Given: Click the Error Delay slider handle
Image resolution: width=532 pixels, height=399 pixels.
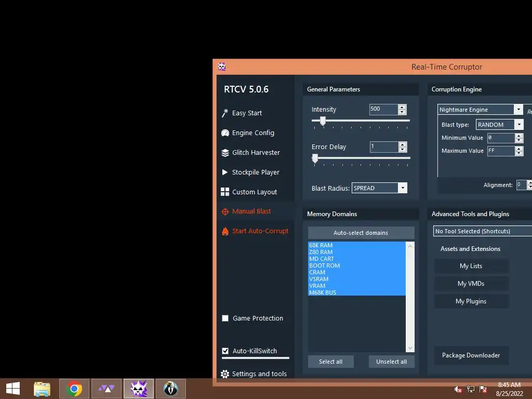Looking at the screenshot, I should 315,158.
